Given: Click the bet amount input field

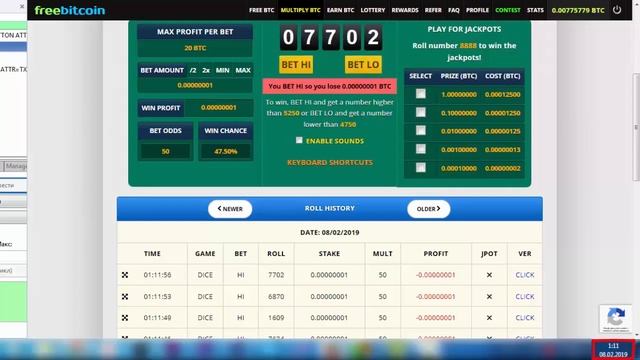Looking at the screenshot, I should pyautogui.click(x=195, y=85).
